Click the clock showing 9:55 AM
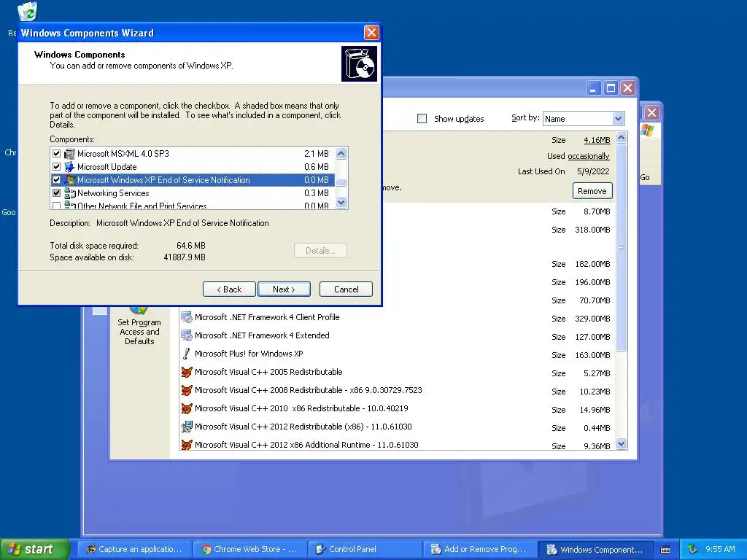 720,549
